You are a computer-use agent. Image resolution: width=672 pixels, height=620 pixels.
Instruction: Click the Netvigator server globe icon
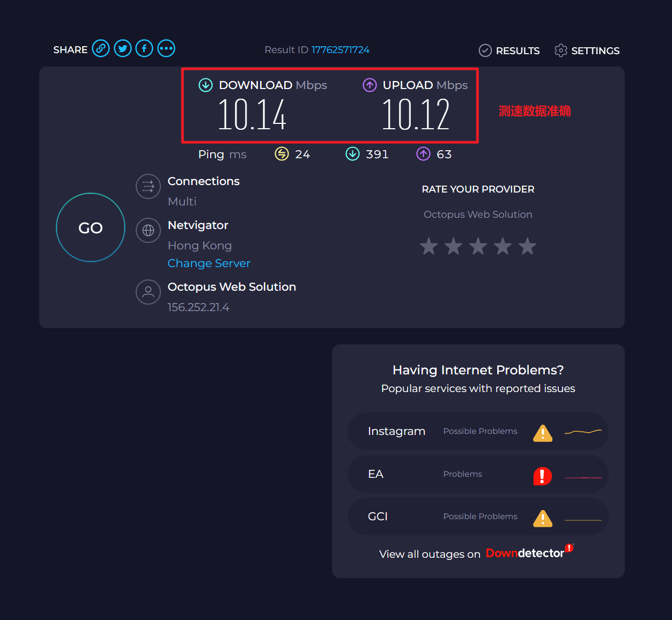(148, 231)
